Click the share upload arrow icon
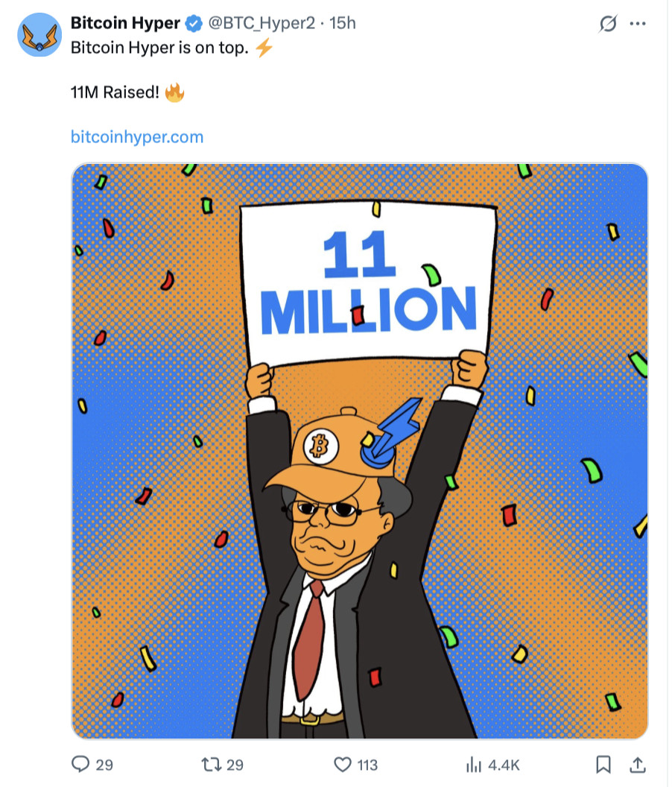 point(638,765)
